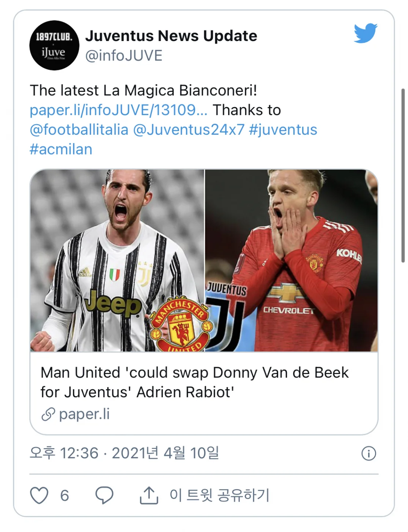The height and width of the screenshot is (532, 408).
Task: Like the tweet with the heart icon
Action: [x=39, y=495]
